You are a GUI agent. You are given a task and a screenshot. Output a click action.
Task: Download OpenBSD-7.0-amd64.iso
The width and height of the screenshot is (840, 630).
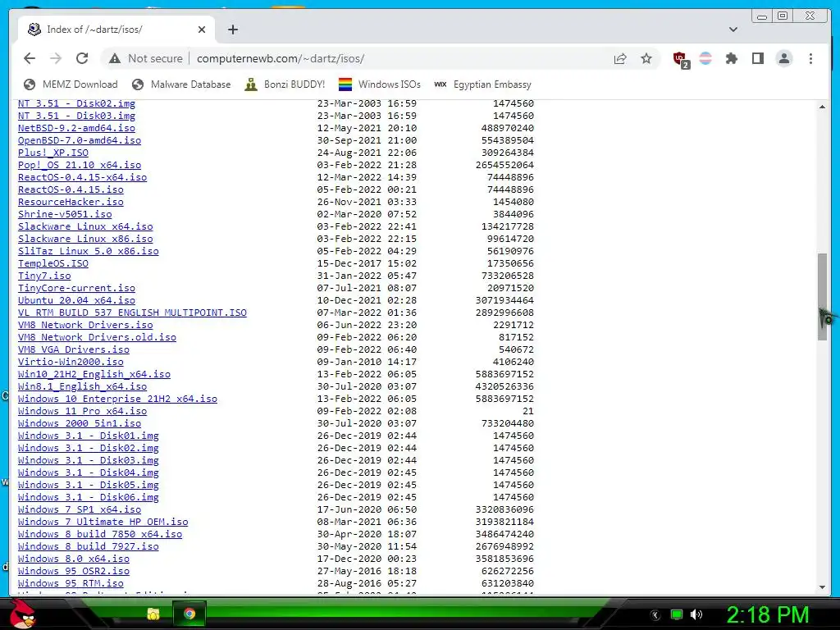pos(80,140)
